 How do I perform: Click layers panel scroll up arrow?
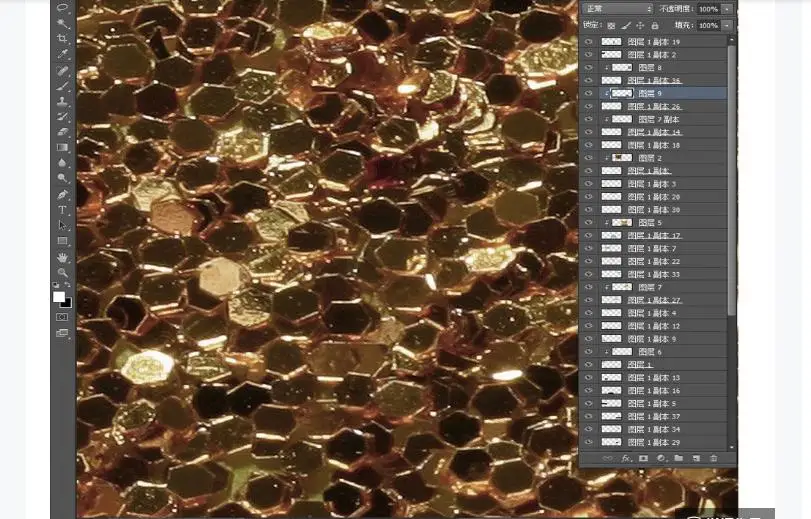click(x=731, y=40)
